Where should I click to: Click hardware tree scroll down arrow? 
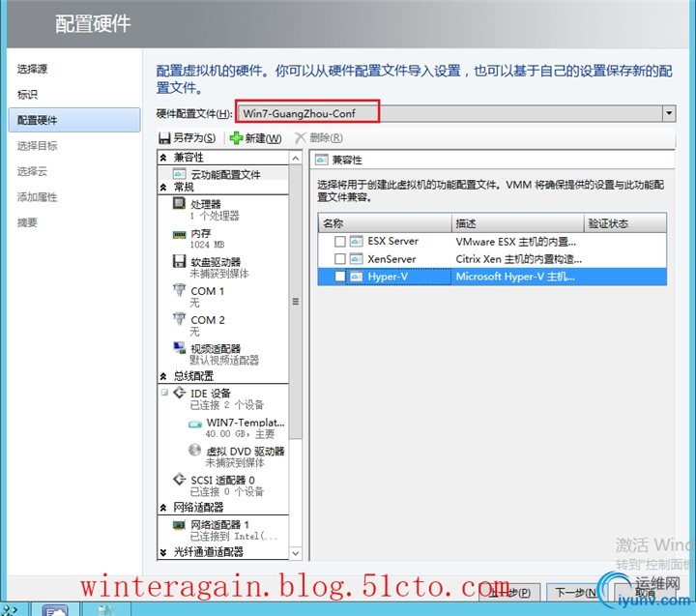click(296, 553)
